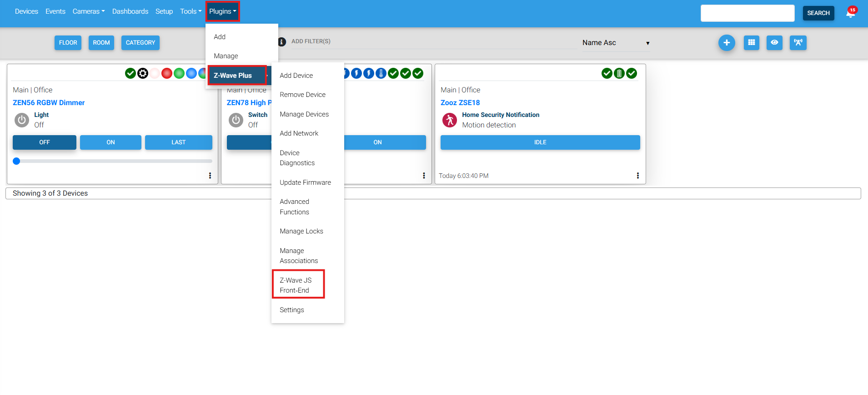Click the white color swatch on ZEN56 card
The height and width of the screenshot is (395, 868).
click(155, 73)
